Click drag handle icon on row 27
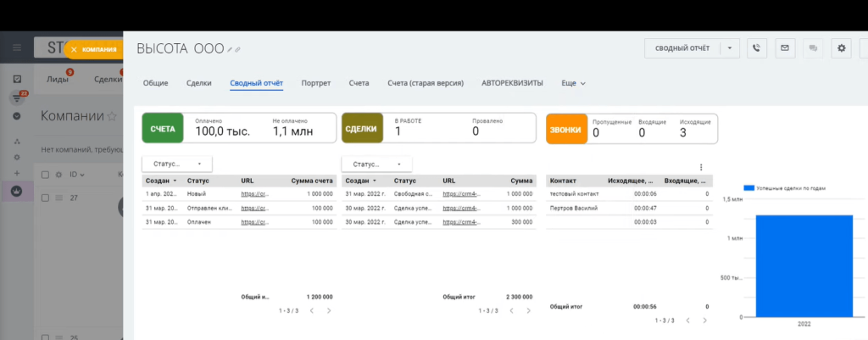Viewport: 868px width, 340px height. (58, 198)
